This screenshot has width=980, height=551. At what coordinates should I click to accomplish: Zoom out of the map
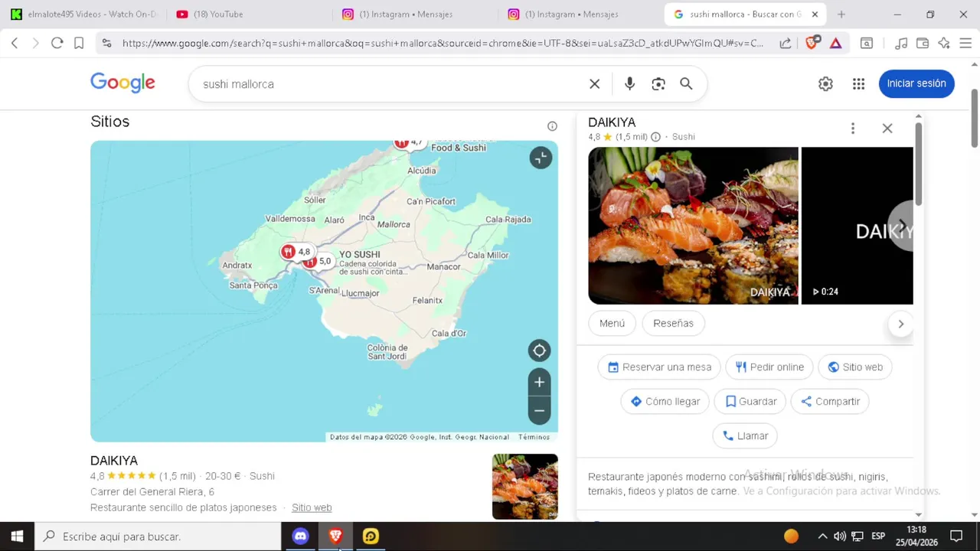[x=540, y=411]
